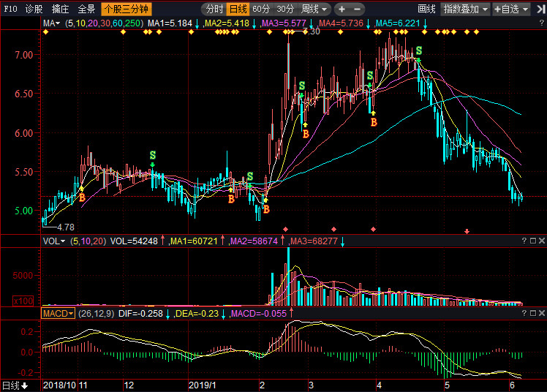Viewport: 547px width, 392px height.
Task: Open the VOL indicator dropdown
Action: tap(53, 241)
